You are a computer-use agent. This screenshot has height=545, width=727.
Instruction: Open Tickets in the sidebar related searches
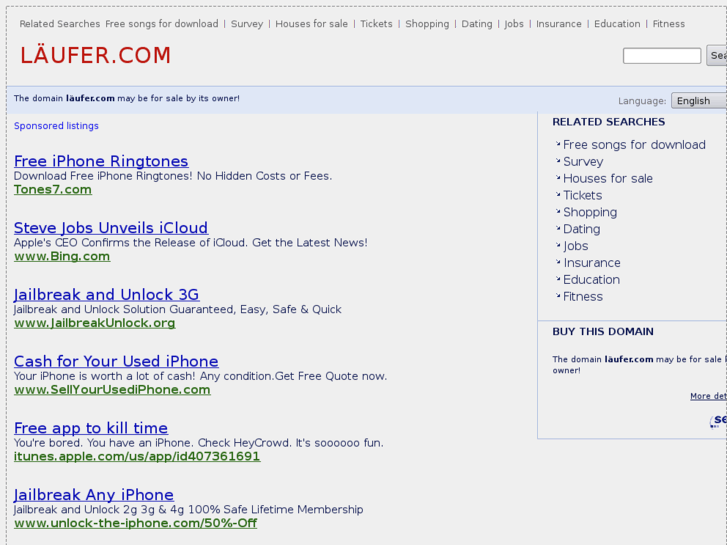pos(582,195)
